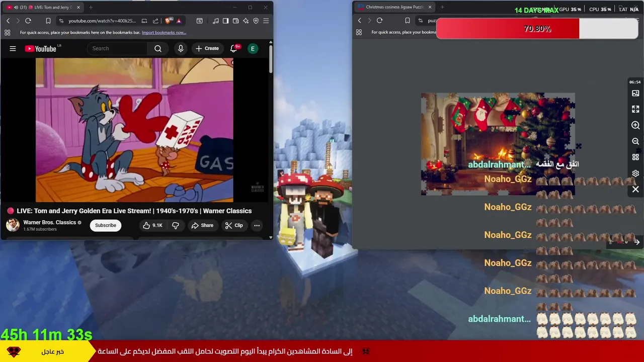Close the Christmas cosiness Jigsaw Puzzle tab
The height and width of the screenshot is (362, 644).
(430, 7)
